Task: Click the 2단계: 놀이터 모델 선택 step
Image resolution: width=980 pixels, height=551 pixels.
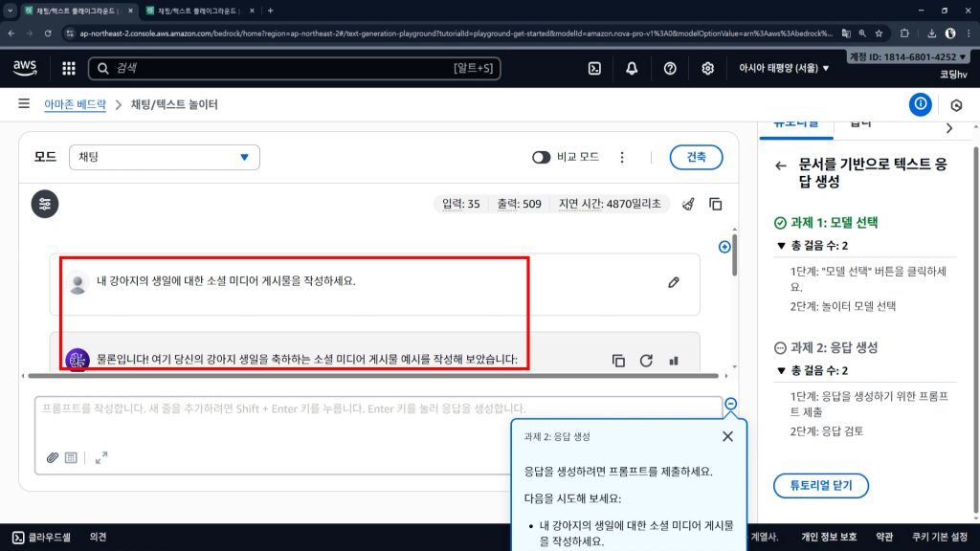Action: [x=842, y=306]
